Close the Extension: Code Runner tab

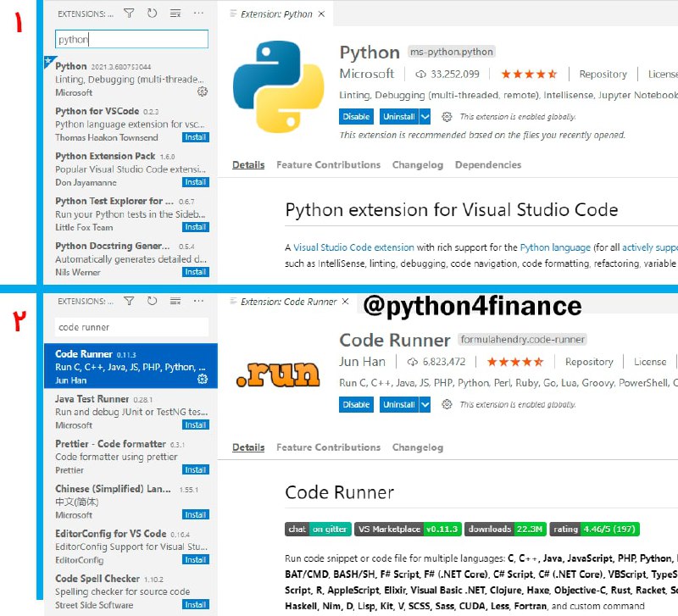(345, 302)
